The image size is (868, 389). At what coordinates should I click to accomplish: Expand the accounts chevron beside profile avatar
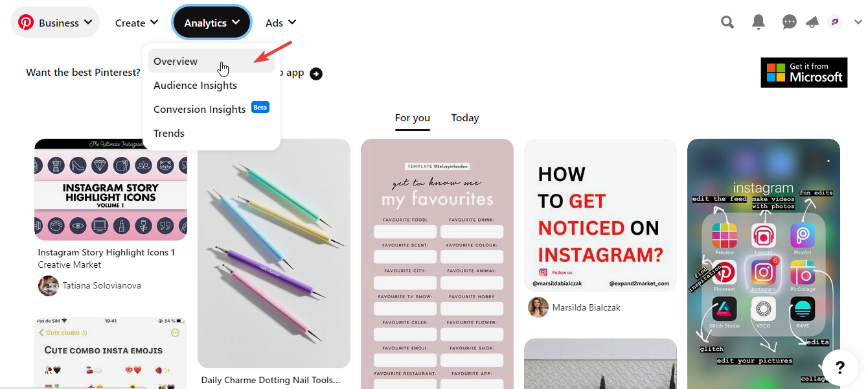(x=858, y=23)
